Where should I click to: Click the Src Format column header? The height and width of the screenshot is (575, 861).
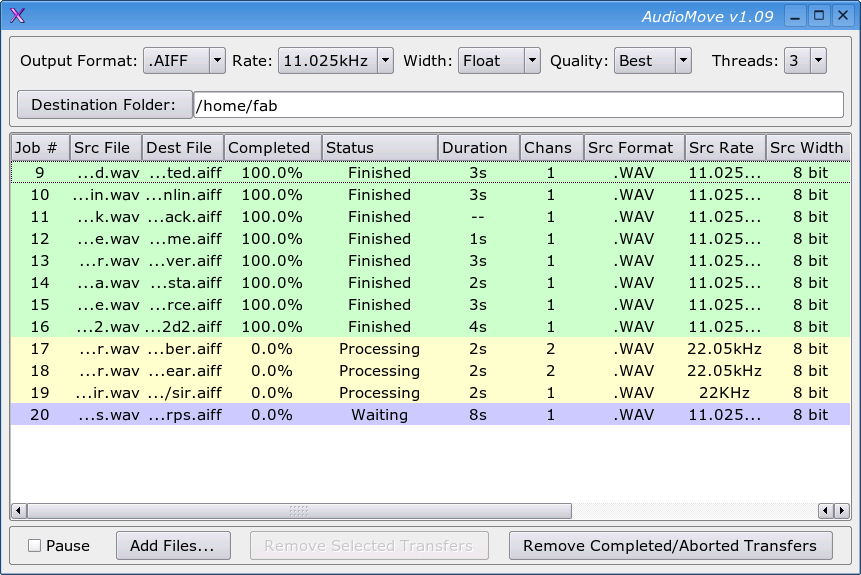coord(634,148)
